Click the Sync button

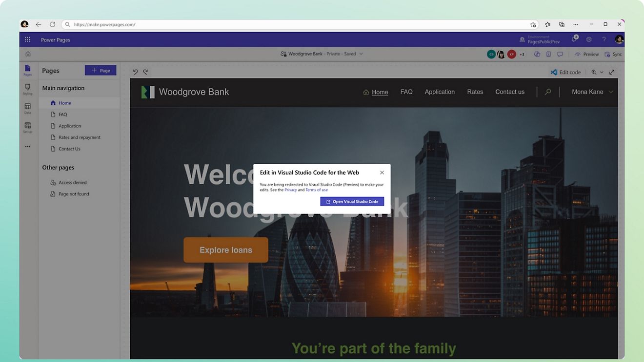pyautogui.click(x=613, y=54)
